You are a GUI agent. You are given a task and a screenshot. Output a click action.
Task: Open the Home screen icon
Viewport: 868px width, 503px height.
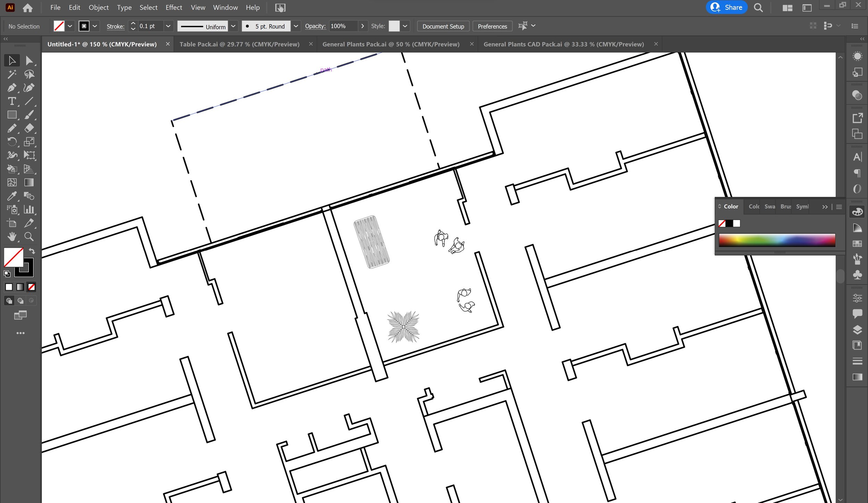click(x=28, y=8)
